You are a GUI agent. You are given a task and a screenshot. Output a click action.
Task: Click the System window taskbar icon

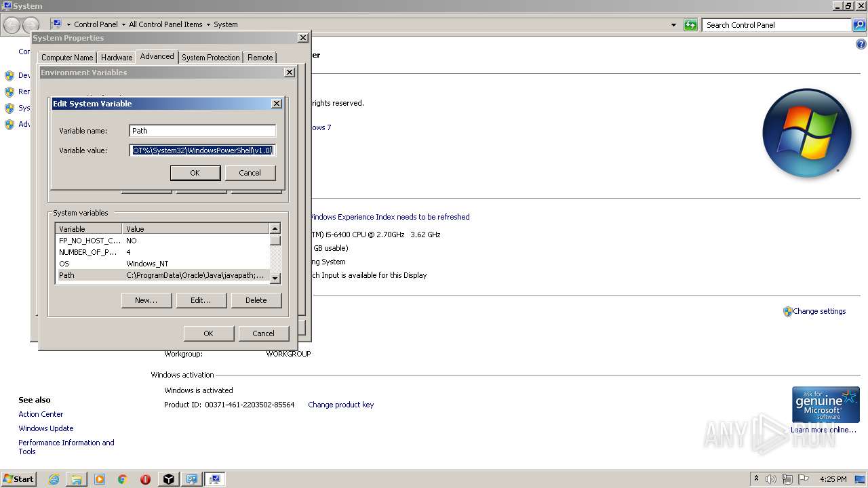(x=215, y=479)
